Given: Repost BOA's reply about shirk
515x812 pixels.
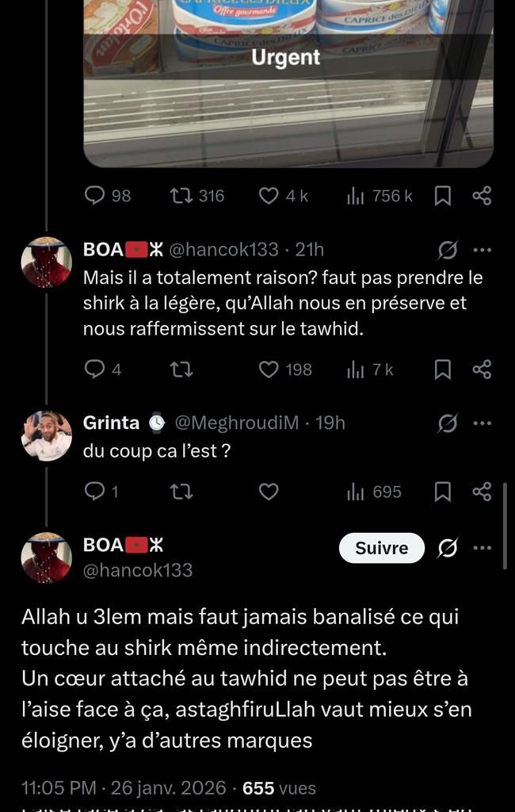Looking at the screenshot, I should coord(181,370).
